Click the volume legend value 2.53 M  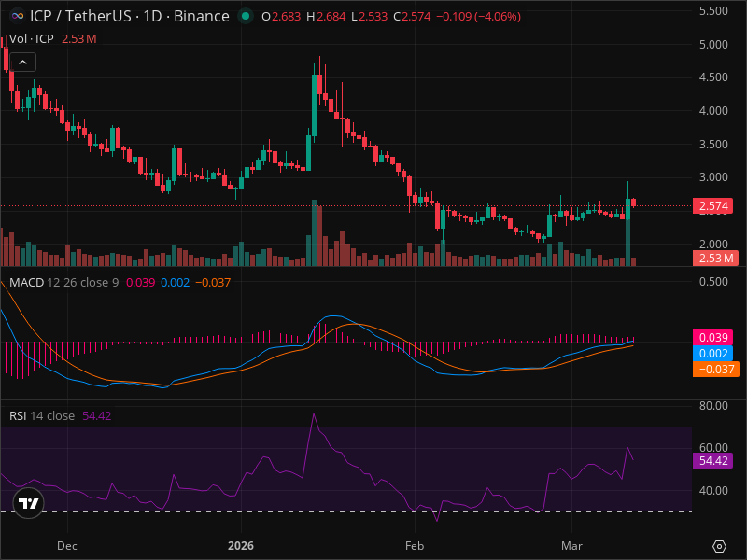pyautogui.click(x=79, y=39)
